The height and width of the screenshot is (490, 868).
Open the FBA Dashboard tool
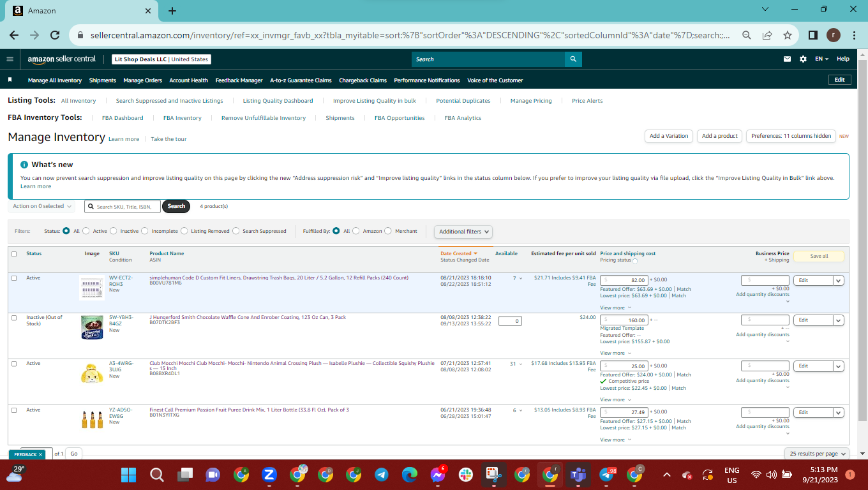(x=123, y=118)
